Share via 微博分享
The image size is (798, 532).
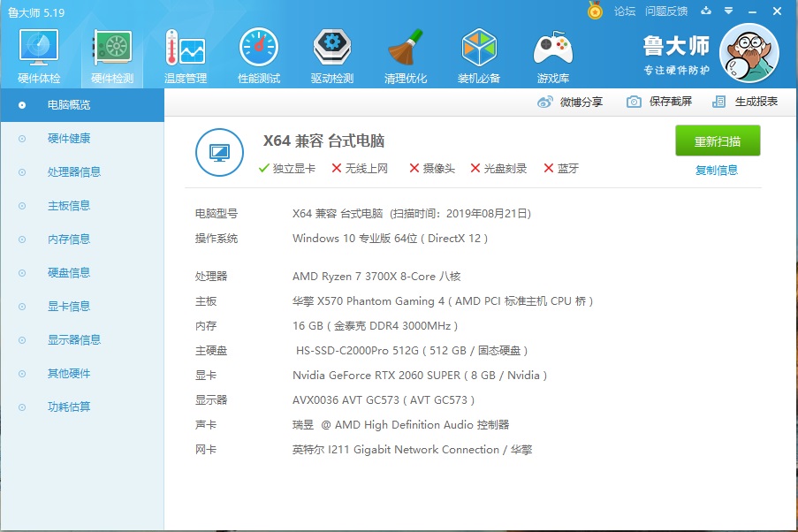[x=571, y=102]
